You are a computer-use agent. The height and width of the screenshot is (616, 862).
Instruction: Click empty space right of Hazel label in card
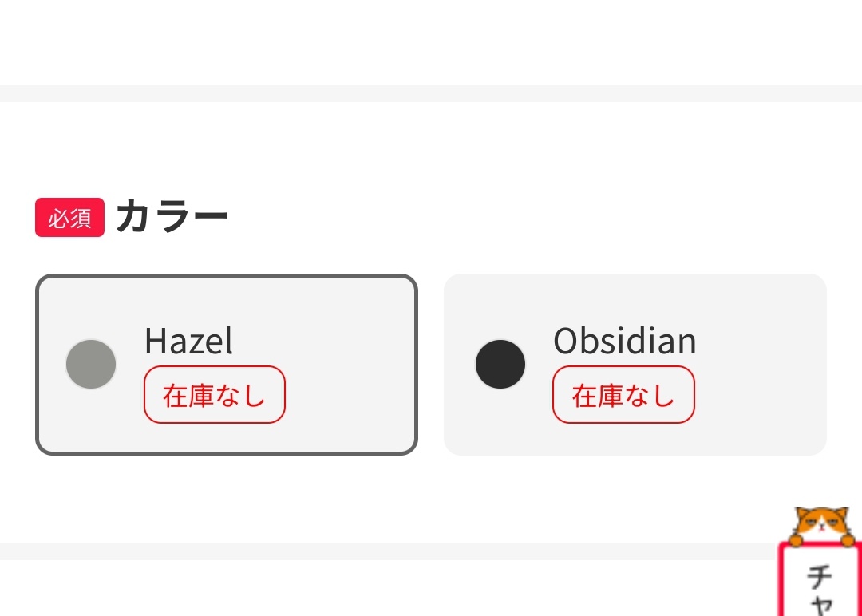pos(335,343)
